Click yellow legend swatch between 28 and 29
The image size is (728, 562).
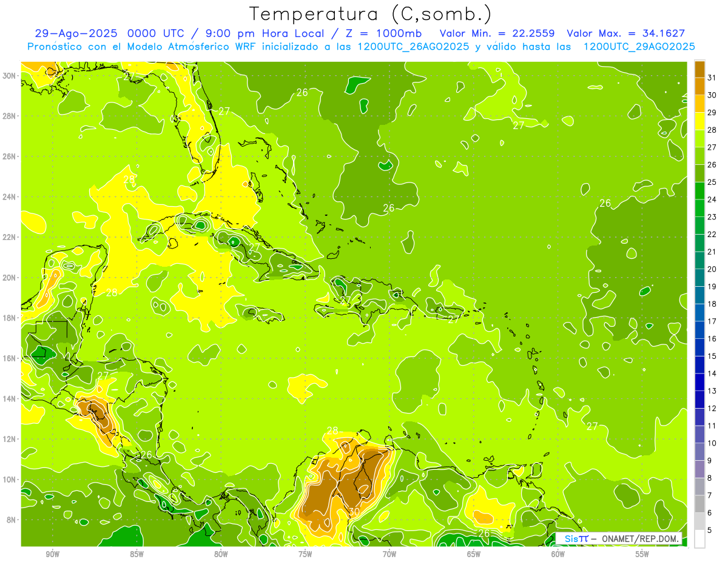pyautogui.click(x=699, y=121)
